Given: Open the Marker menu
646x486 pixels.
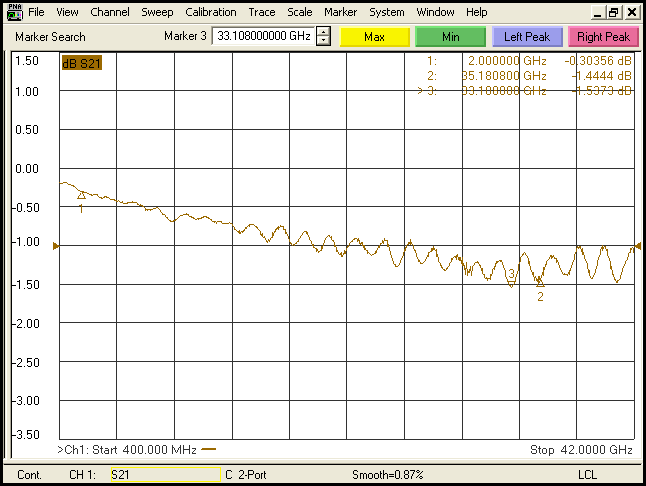Looking at the screenshot, I should 340,13.
